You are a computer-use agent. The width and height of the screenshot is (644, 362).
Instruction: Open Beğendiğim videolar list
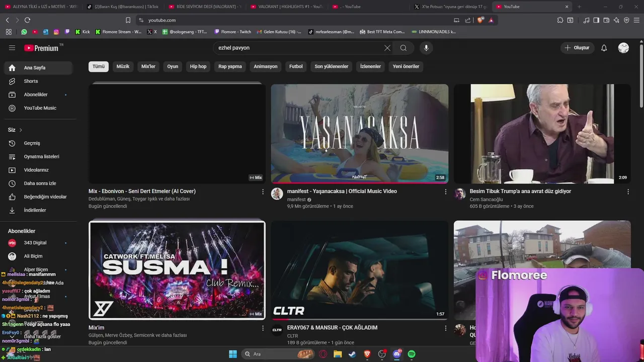click(38, 197)
